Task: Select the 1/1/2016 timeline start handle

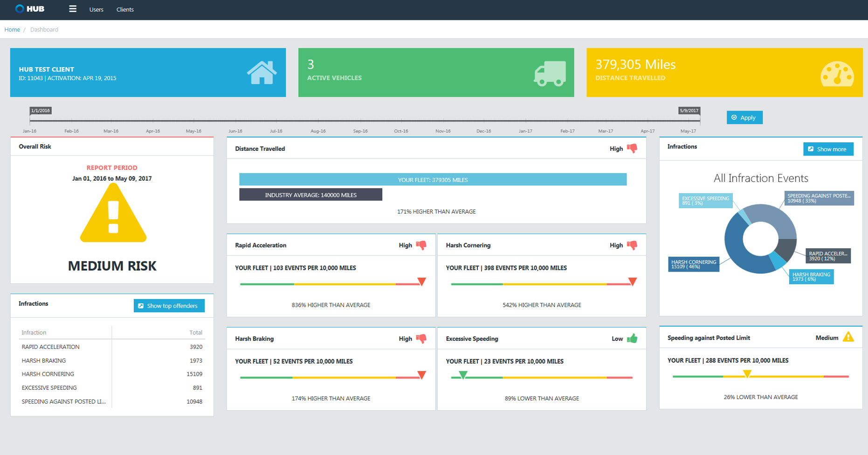Action: click(x=40, y=111)
